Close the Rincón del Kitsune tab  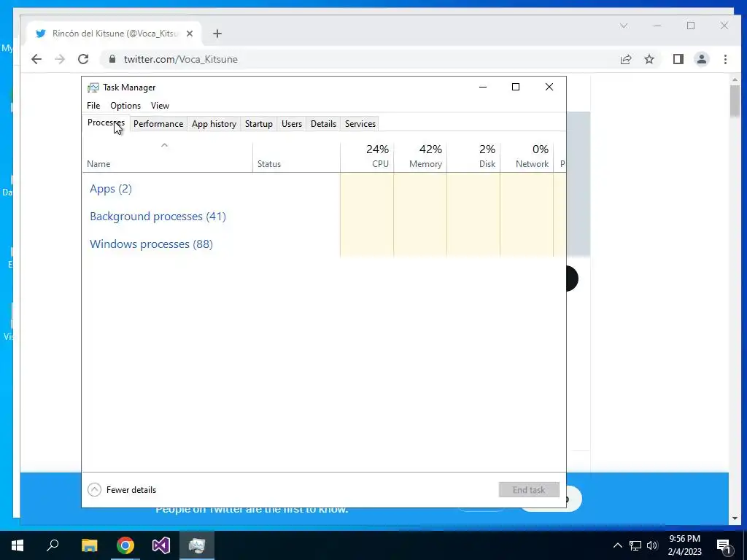(x=190, y=34)
